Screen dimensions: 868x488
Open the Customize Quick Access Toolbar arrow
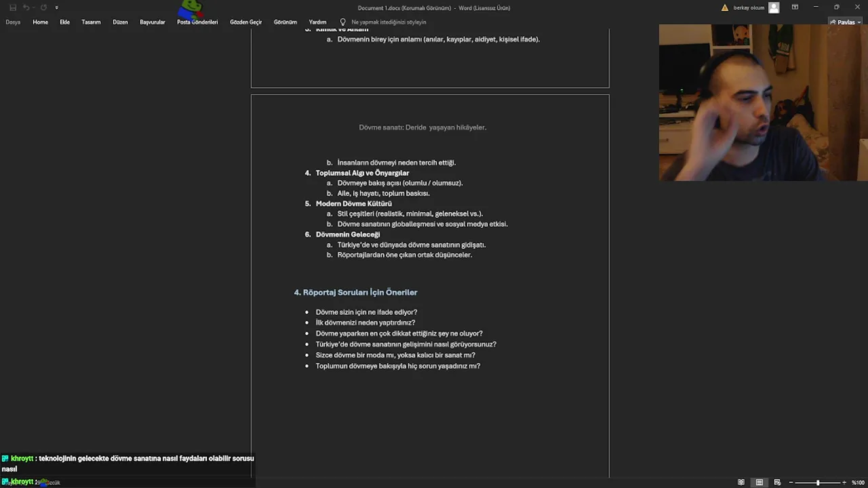click(56, 7)
